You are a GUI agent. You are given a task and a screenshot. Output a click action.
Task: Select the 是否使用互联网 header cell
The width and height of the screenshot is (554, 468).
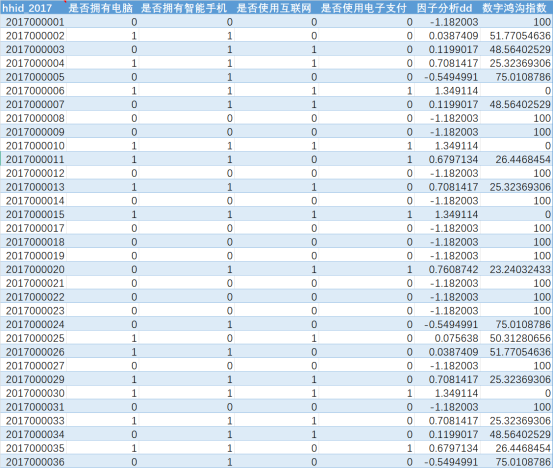coord(276,8)
